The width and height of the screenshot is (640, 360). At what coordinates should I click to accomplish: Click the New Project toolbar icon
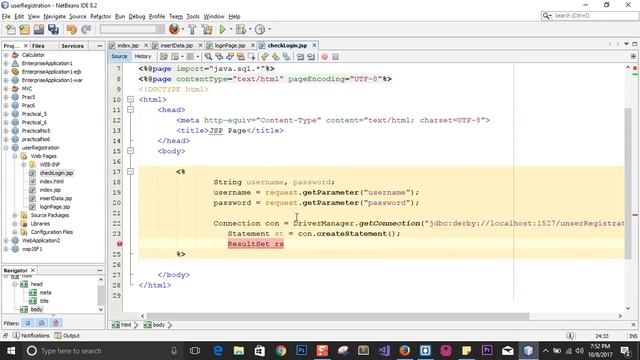[24, 29]
